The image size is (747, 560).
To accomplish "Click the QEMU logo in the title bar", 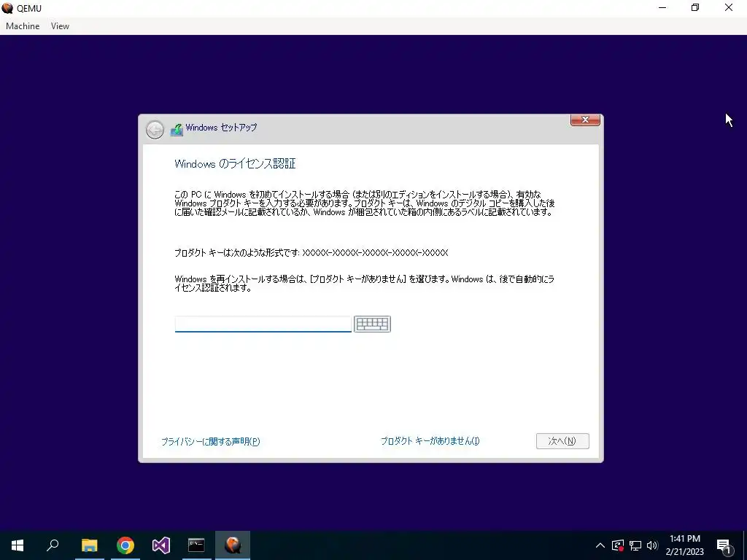I will coord(7,8).
